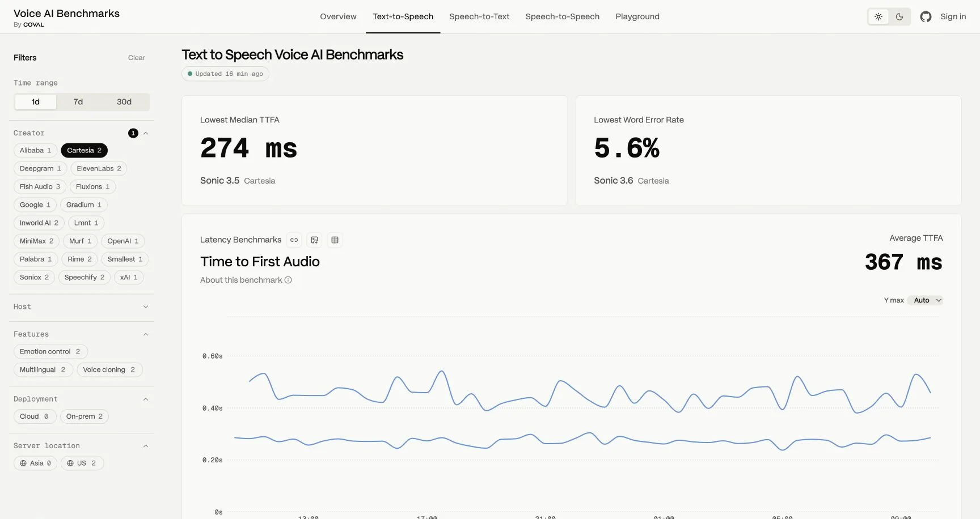The image size is (980, 519).
Task: Filter by Asia server location
Action: tap(35, 463)
